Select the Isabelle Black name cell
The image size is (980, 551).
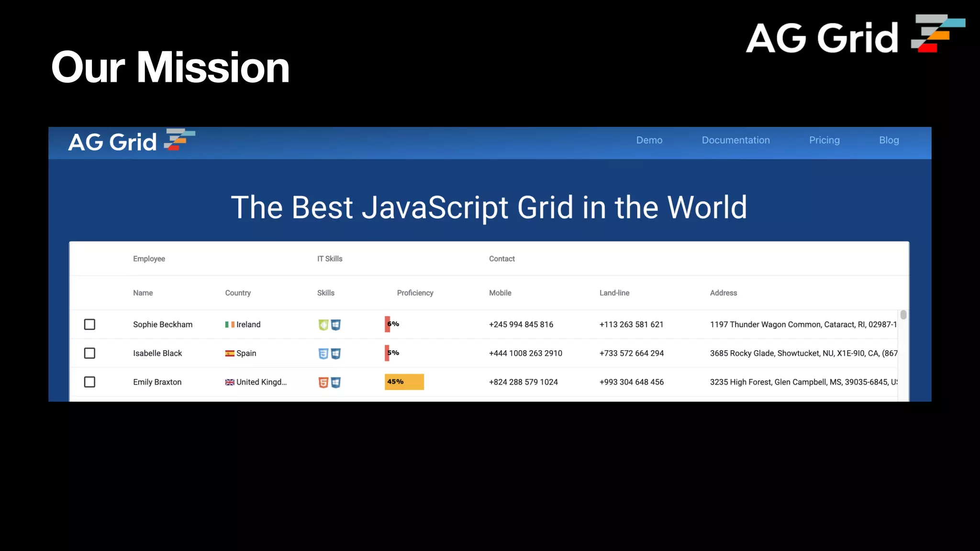(x=157, y=353)
